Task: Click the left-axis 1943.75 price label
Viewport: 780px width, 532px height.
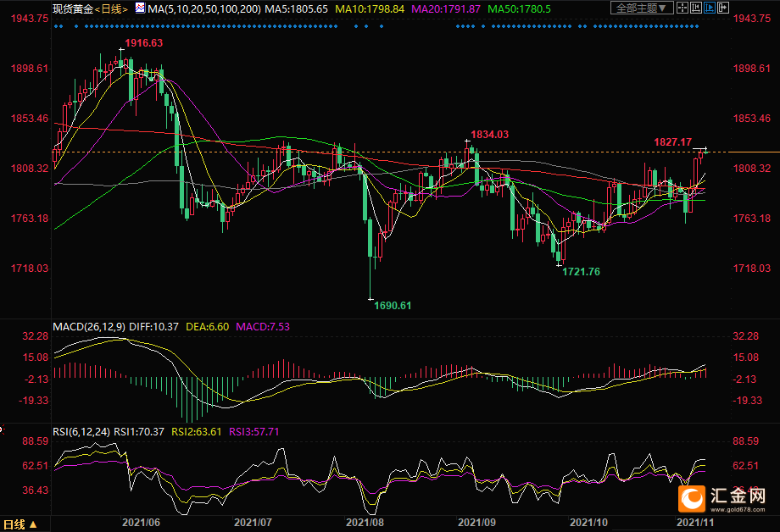Action: pos(30,19)
